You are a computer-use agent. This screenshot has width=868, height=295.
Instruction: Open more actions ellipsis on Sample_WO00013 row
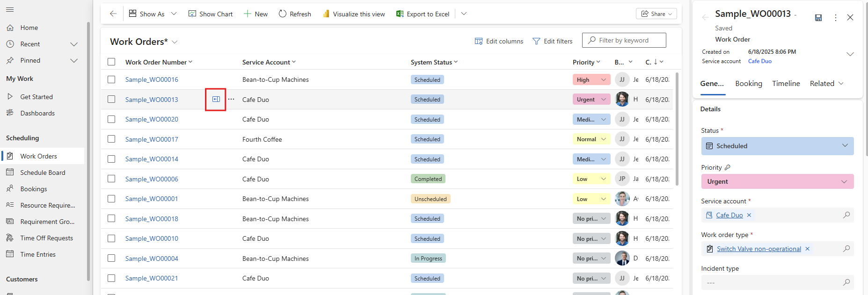point(231,99)
